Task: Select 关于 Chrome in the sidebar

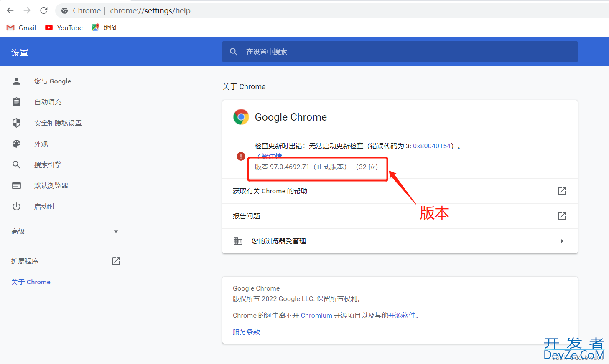Action: pyautogui.click(x=31, y=282)
